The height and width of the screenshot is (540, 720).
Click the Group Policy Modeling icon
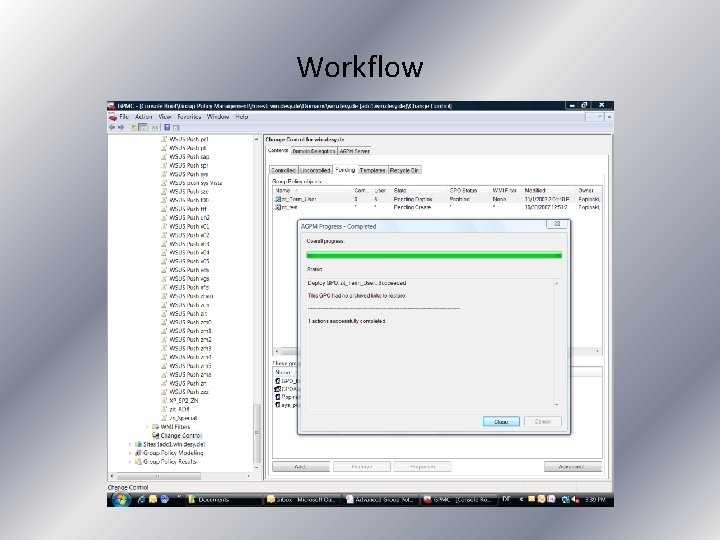pyautogui.click(x=138, y=453)
